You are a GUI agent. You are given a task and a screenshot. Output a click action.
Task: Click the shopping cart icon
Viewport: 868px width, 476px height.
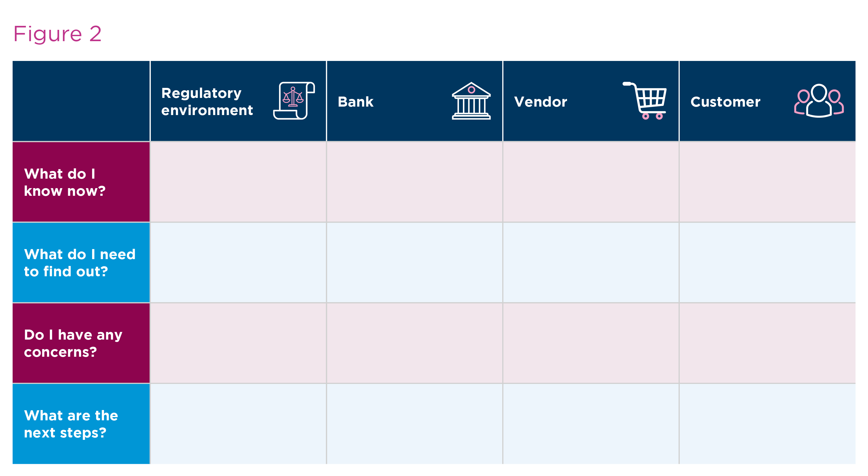(x=645, y=100)
